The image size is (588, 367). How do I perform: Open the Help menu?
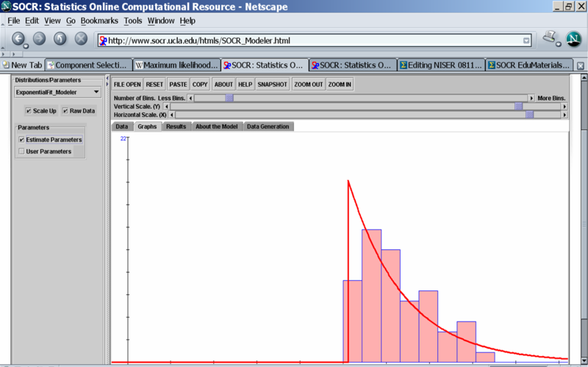[x=187, y=21]
